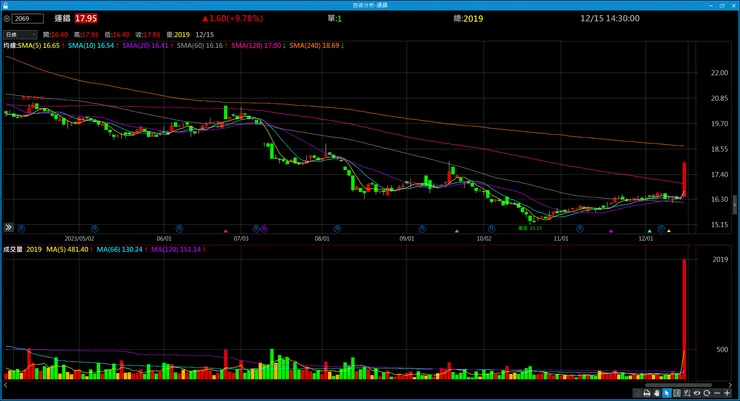Click the SMA(60) 16.16 legend label
Viewport: 740px width, 401px height.
coord(201,46)
